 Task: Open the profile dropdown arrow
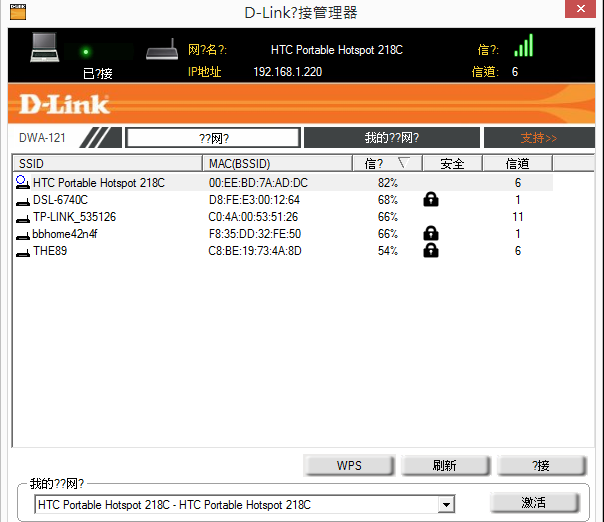coord(446,505)
